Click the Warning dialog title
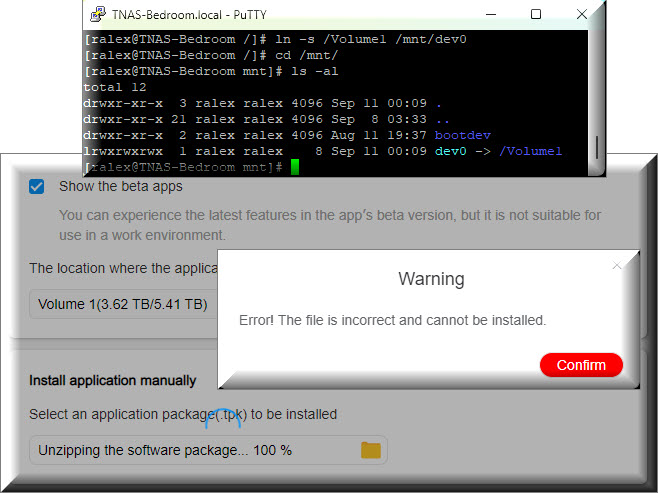The height and width of the screenshot is (493, 658). click(x=431, y=279)
